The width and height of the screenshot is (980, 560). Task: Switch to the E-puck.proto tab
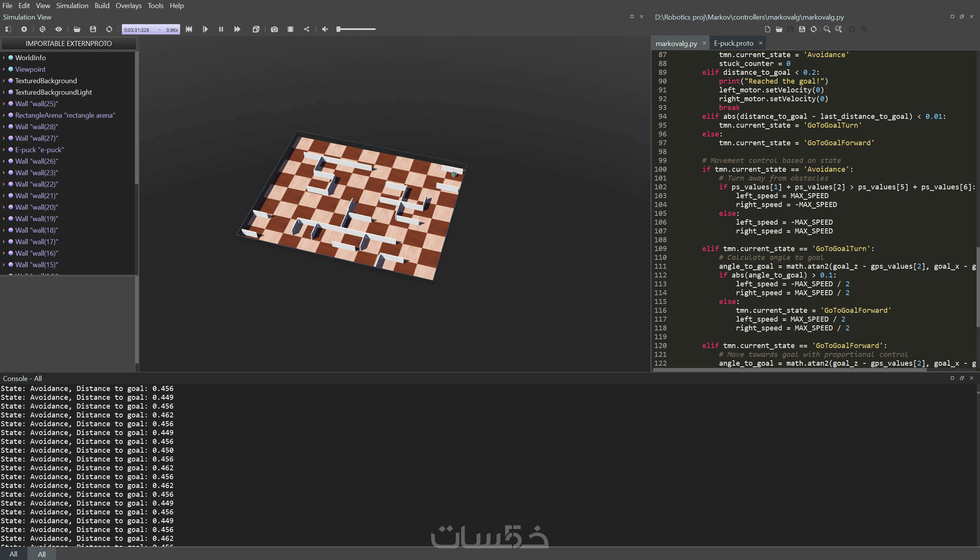[733, 43]
